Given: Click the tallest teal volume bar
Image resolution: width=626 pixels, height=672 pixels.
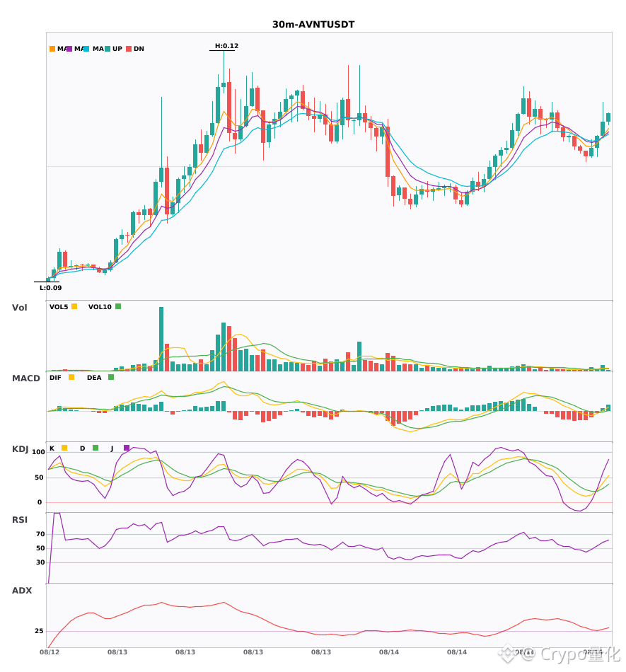Looking at the screenshot, I should 161,339.
